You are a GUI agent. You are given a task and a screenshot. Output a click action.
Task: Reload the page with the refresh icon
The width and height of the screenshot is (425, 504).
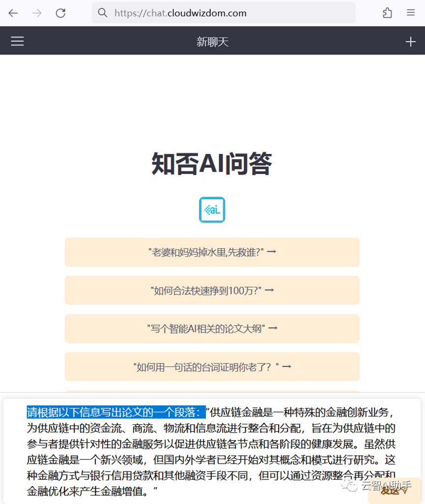point(61,13)
